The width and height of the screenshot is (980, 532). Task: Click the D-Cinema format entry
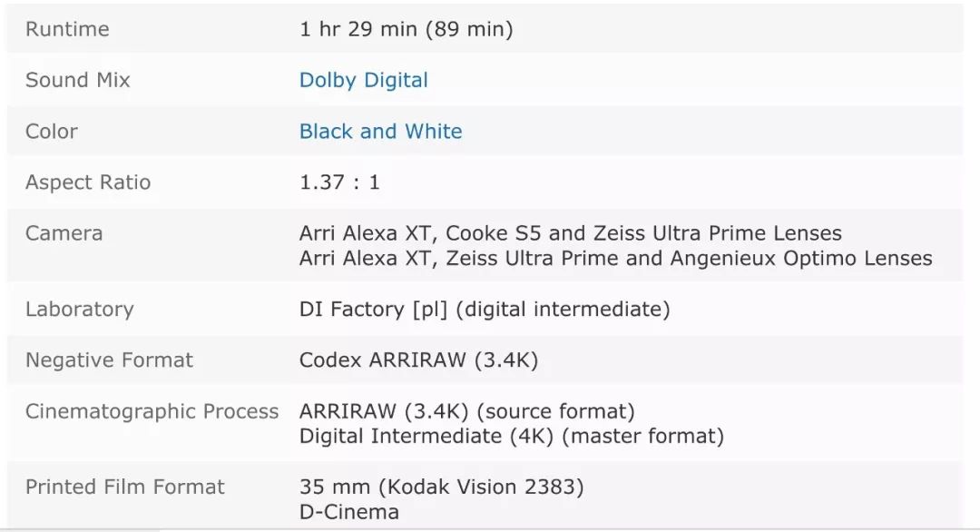click(348, 512)
